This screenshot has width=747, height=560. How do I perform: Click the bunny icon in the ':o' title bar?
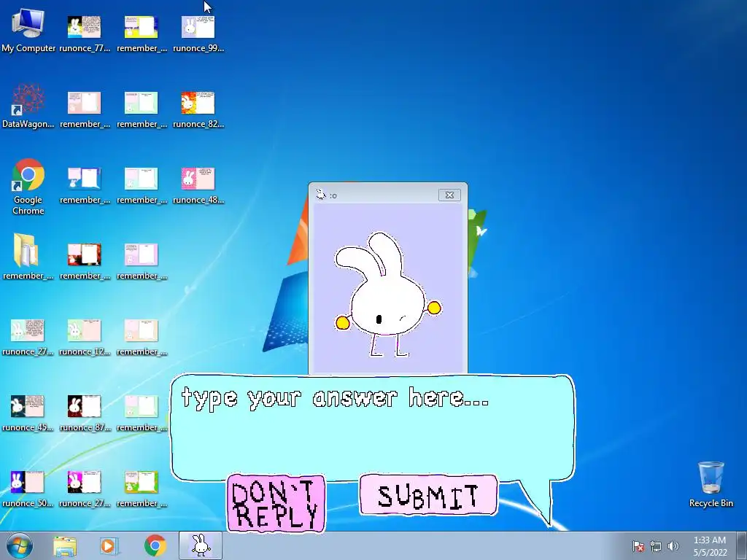point(321,195)
